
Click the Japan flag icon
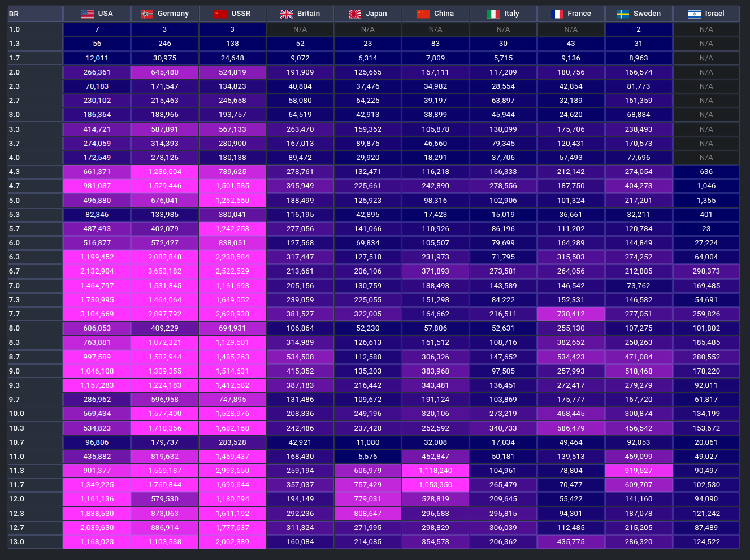355,14
